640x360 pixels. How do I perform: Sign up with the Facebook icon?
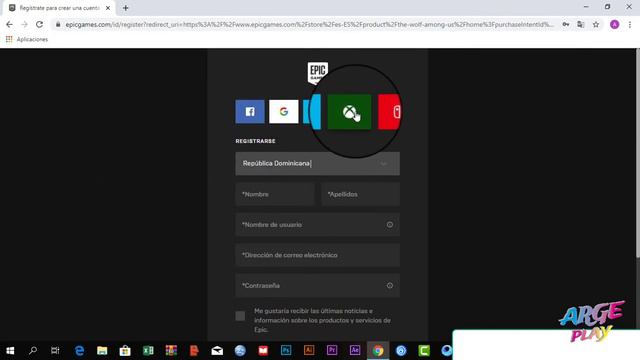coord(250,111)
